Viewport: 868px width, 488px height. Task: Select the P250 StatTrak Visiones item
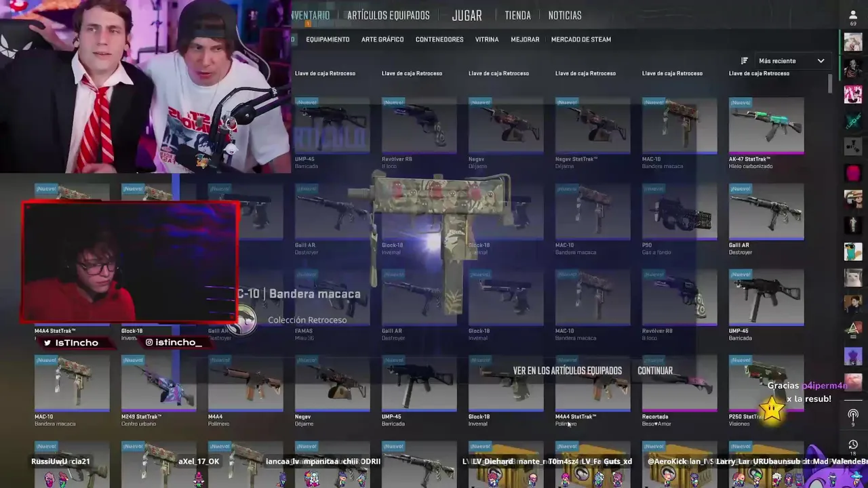tap(766, 392)
